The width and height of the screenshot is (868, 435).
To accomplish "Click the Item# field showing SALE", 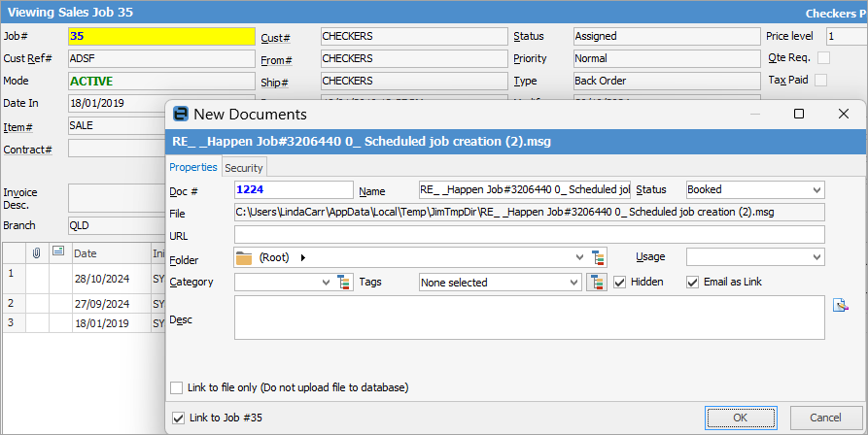I will click(x=117, y=125).
